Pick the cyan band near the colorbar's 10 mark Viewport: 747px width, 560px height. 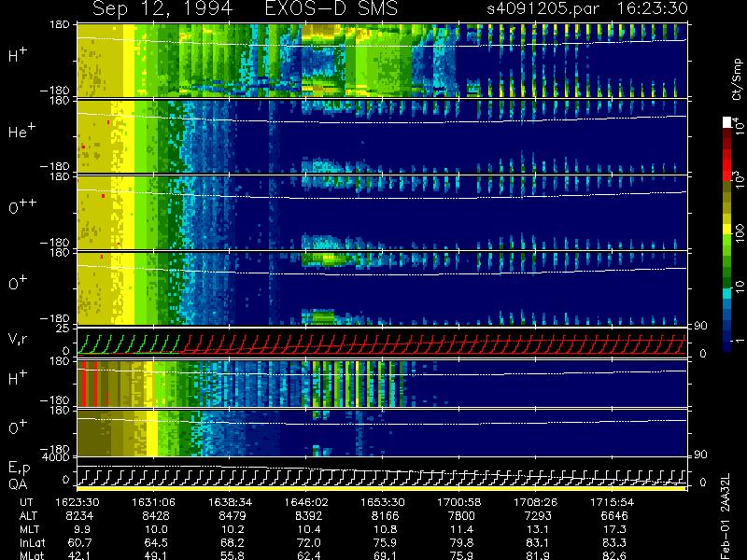[727, 293]
